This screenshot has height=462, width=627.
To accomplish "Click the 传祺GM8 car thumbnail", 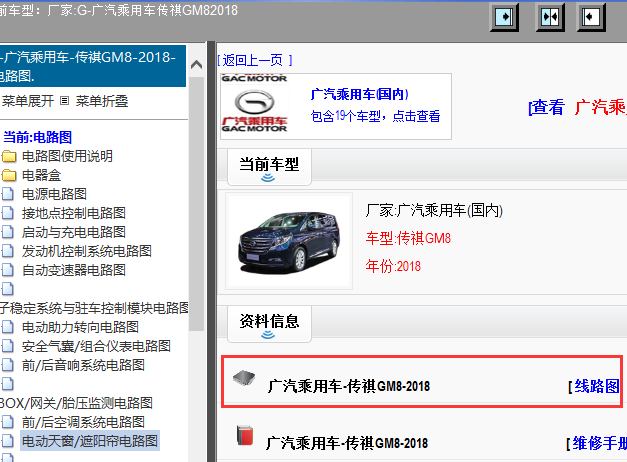I will click(289, 241).
